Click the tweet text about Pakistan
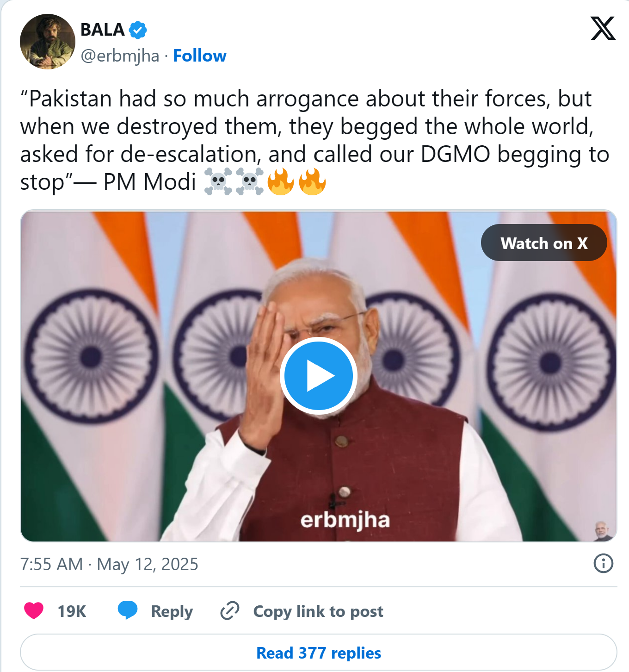The image size is (629, 672). click(x=314, y=140)
